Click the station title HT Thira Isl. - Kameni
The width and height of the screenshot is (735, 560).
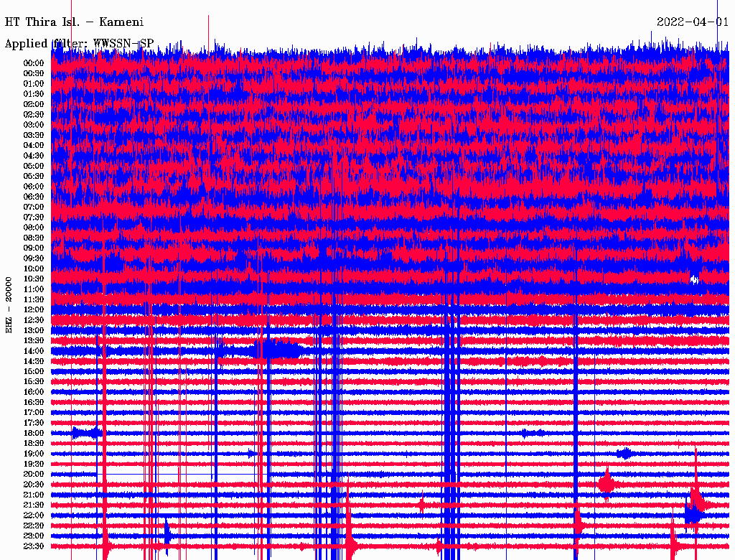(74, 22)
